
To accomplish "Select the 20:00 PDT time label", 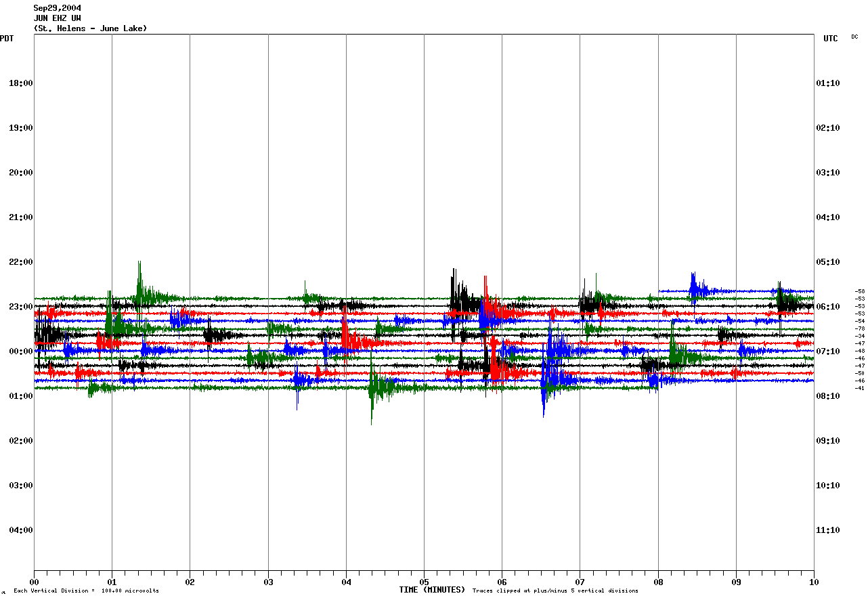I will [21, 173].
